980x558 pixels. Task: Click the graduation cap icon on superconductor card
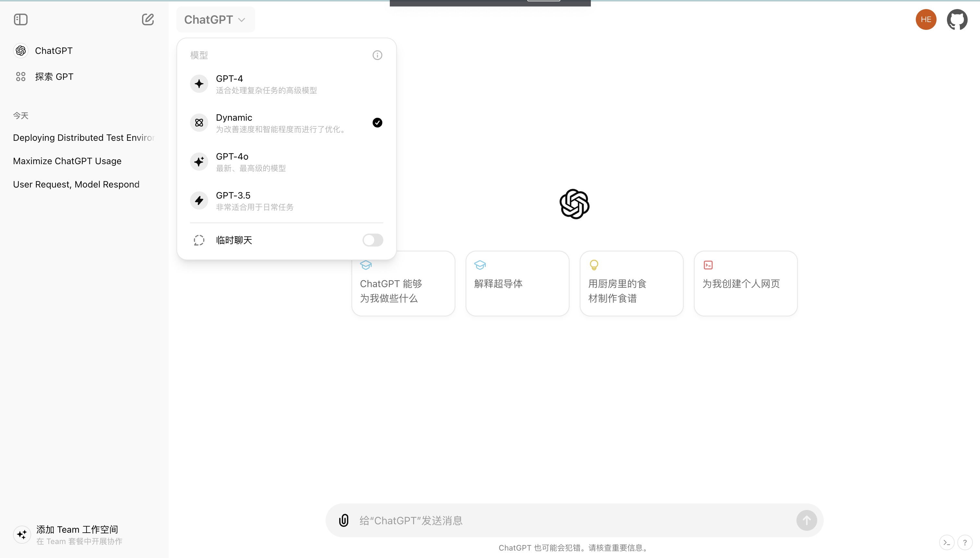480,265
